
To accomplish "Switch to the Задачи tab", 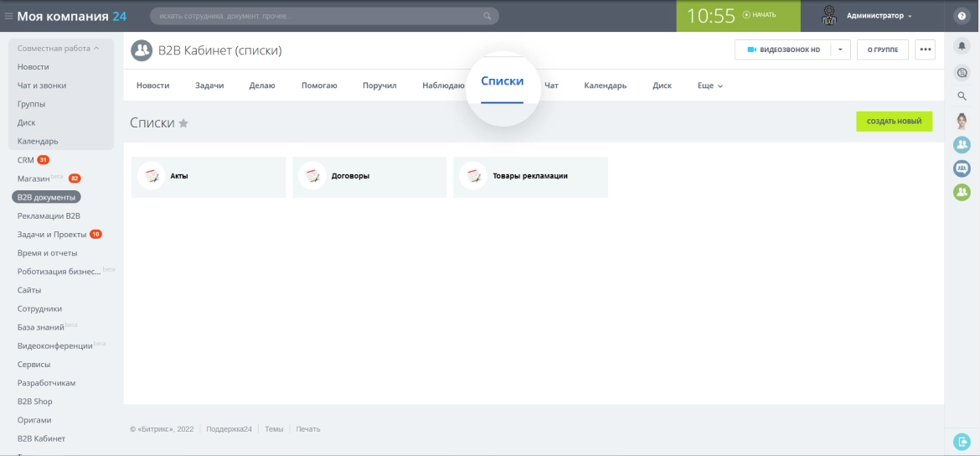I will coord(209,85).
